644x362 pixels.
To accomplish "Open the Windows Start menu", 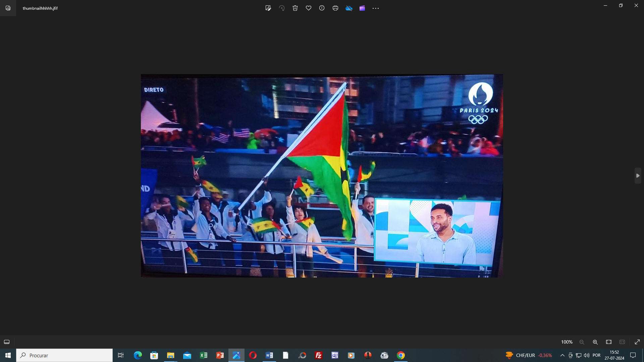I will coord(8,355).
